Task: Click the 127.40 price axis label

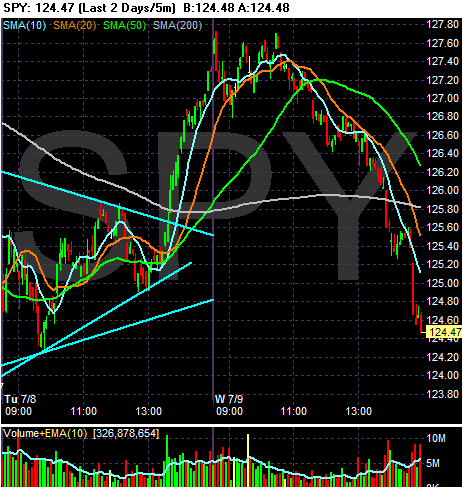Action: tap(442, 61)
